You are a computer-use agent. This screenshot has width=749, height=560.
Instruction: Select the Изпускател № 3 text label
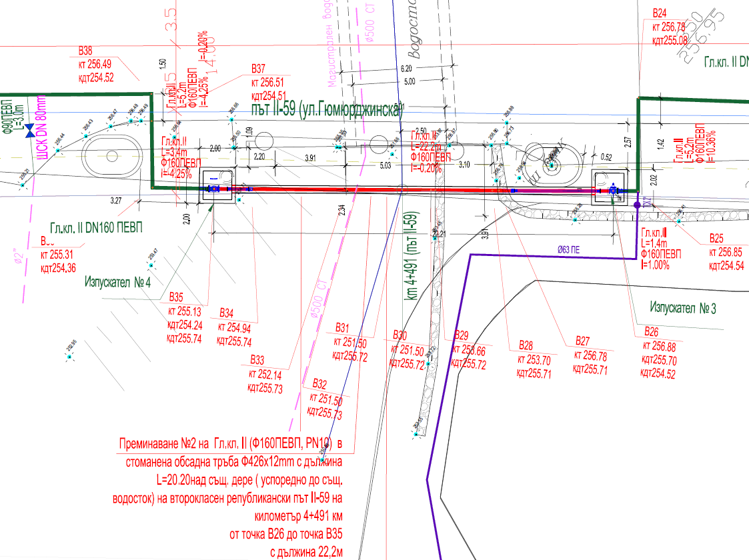click(x=682, y=307)
